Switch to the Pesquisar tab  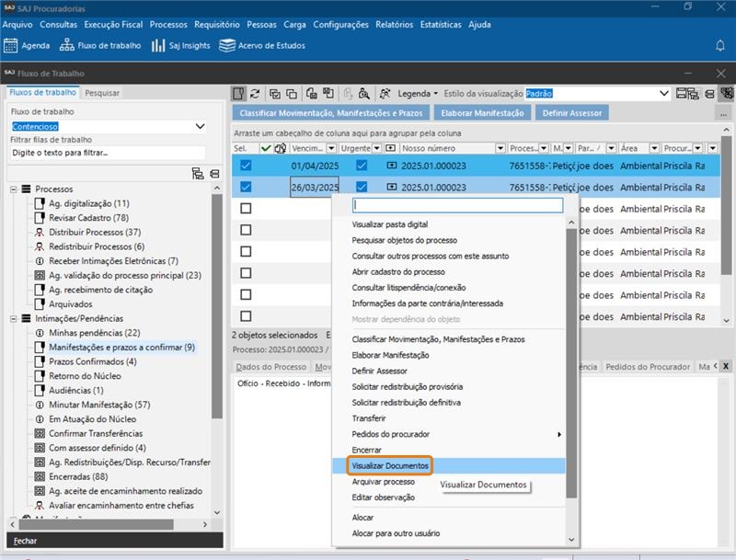pos(102,93)
